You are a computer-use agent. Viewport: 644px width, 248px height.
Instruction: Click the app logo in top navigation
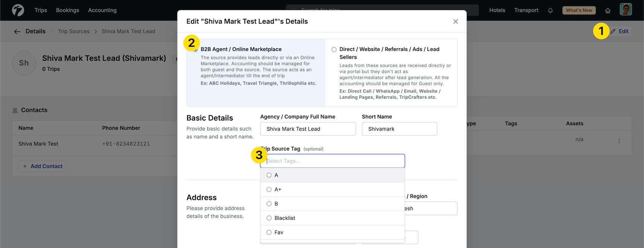click(x=18, y=10)
